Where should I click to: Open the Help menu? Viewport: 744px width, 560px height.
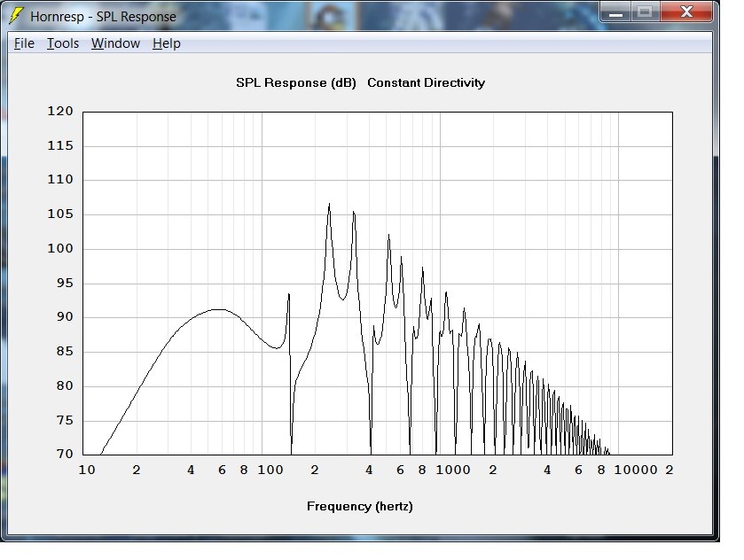[x=167, y=43]
